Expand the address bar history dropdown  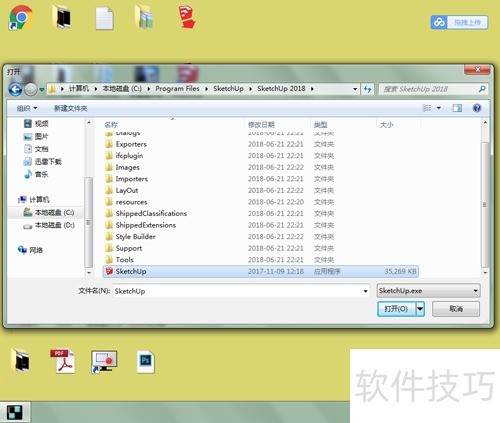pos(355,89)
